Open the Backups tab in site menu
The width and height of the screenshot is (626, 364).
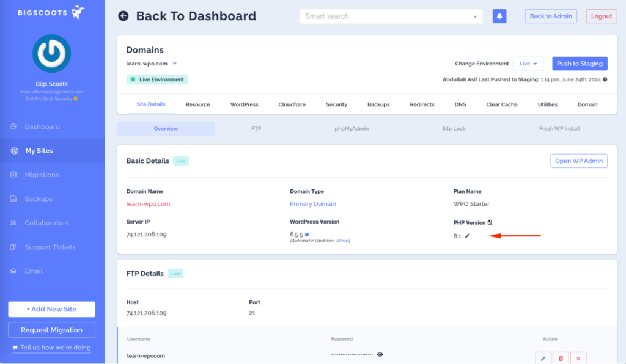coord(378,104)
